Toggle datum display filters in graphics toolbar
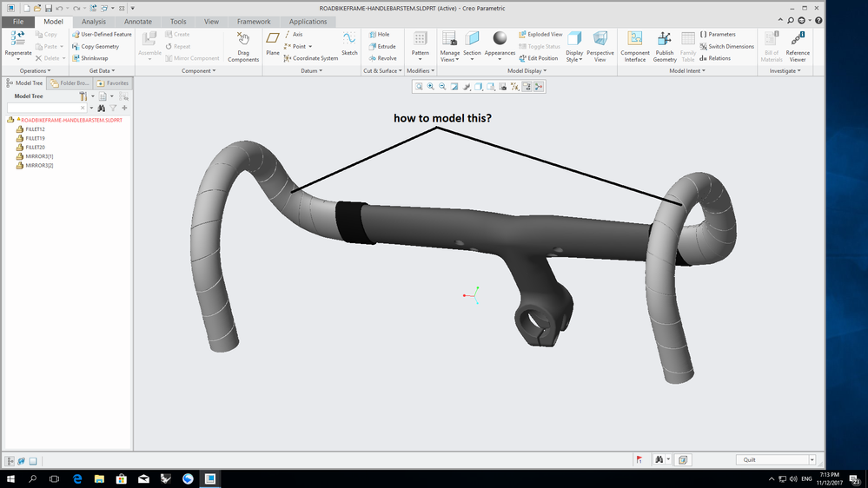The image size is (868, 488). [x=515, y=86]
